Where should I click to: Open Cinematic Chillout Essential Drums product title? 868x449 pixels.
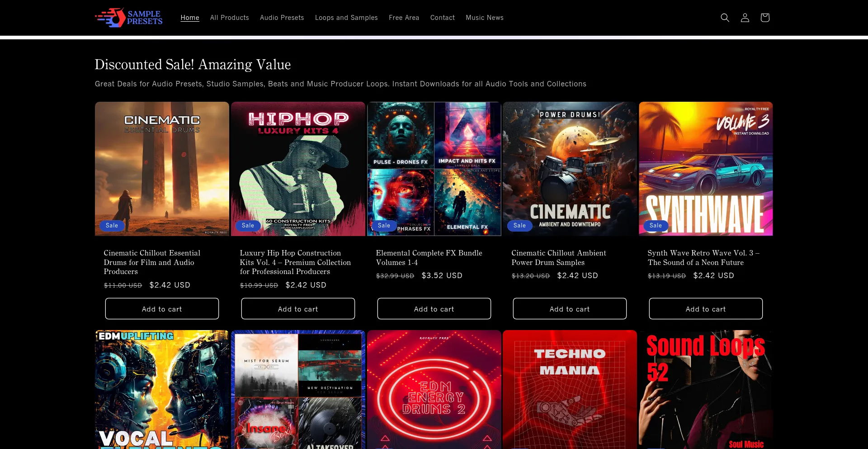point(152,262)
